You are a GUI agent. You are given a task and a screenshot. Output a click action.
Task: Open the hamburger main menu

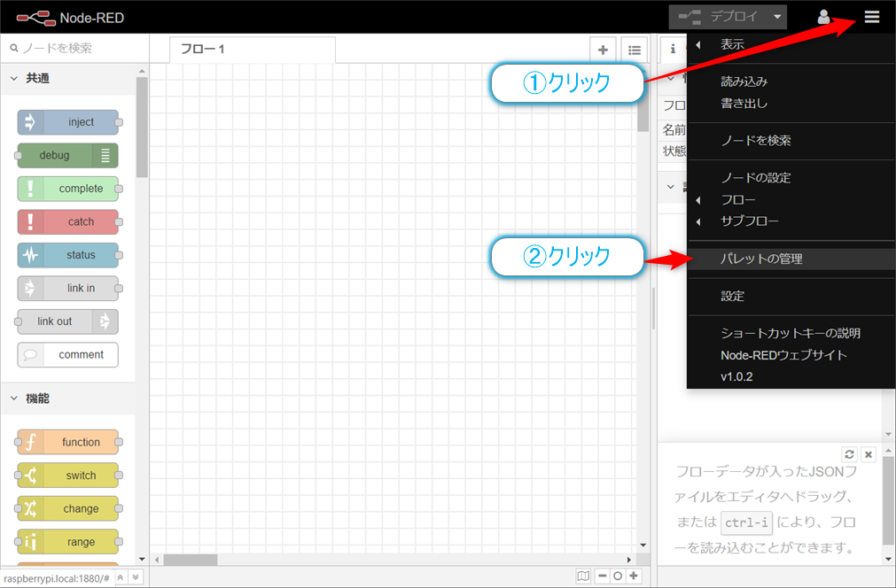[871, 17]
